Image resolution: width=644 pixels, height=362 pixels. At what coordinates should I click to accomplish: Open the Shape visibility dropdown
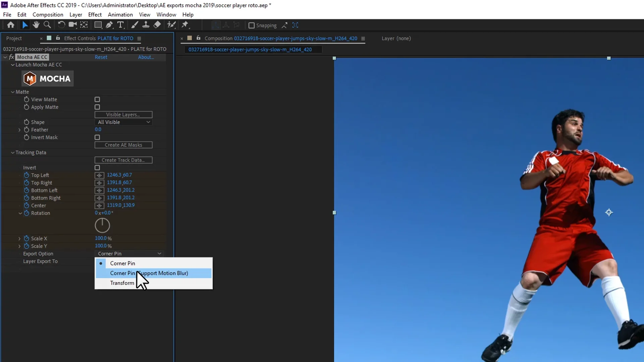pyautogui.click(x=123, y=122)
